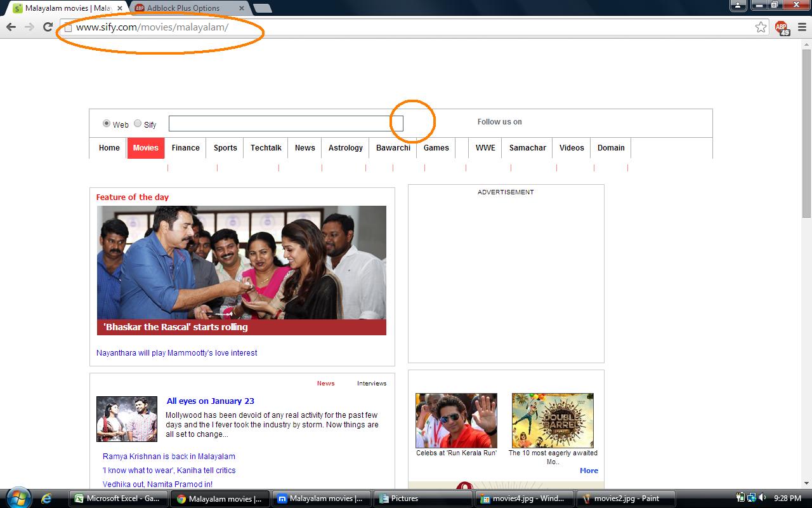Open the Sports navigation item
Viewport: 812px width, 508px height.
225,148
